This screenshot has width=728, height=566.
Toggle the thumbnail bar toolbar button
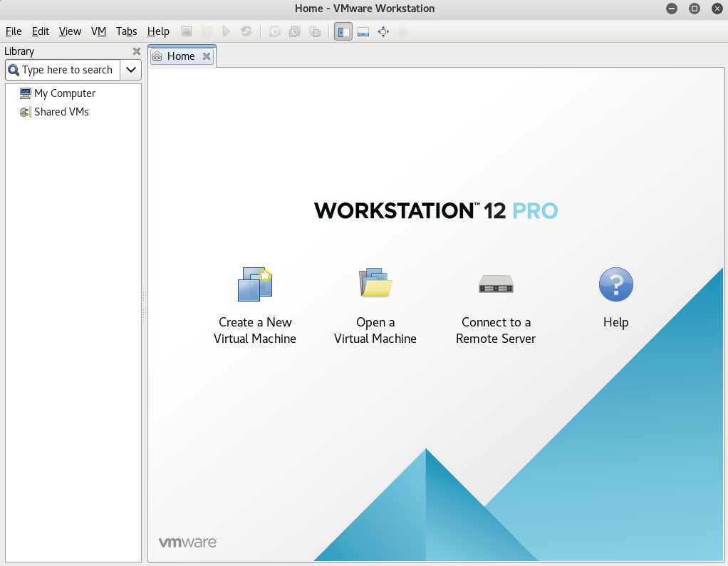363,31
